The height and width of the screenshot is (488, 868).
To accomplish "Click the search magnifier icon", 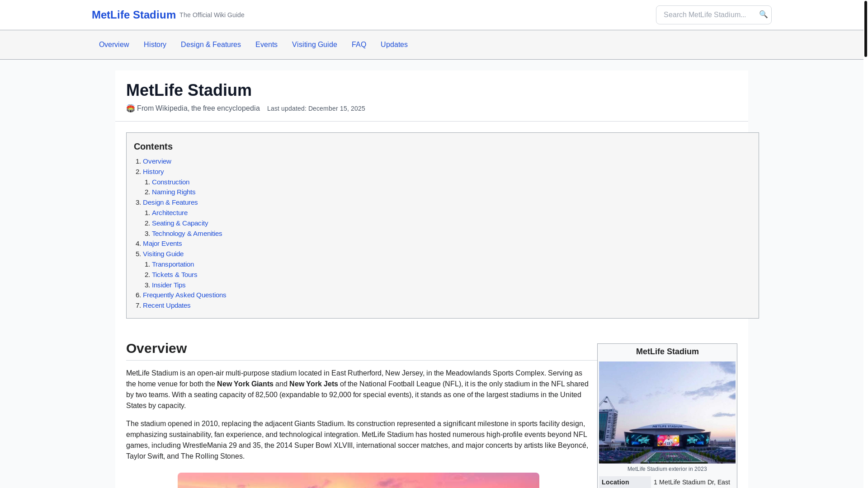I will (x=763, y=14).
